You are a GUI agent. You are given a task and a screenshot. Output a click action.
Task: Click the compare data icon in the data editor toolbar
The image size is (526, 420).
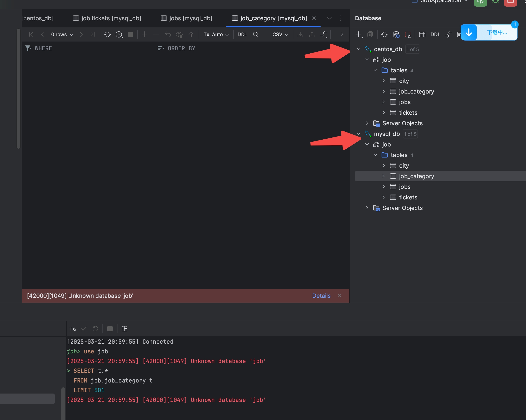(x=324, y=34)
